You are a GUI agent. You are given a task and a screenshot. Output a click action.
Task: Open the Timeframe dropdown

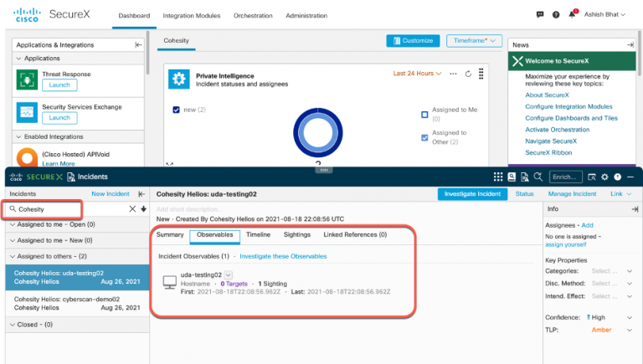(x=473, y=40)
